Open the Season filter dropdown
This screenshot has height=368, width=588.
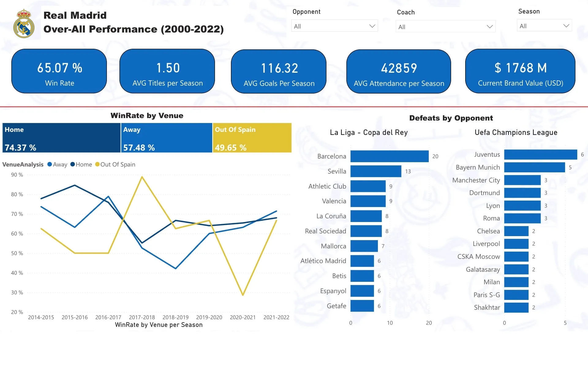(x=544, y=26)
